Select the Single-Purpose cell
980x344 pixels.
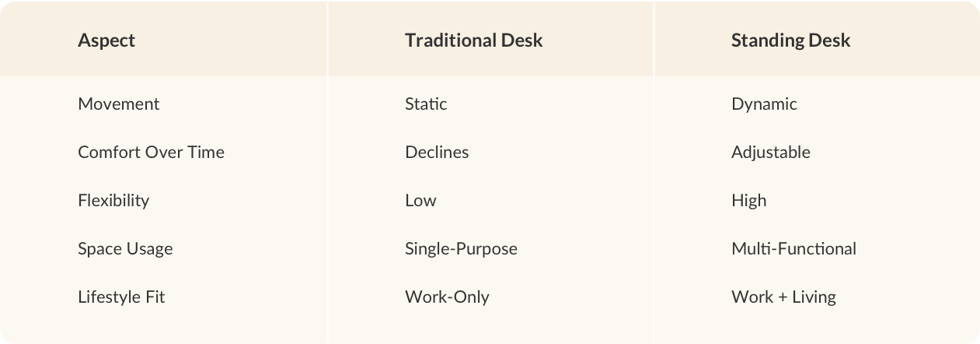click(x=461, y=248)
